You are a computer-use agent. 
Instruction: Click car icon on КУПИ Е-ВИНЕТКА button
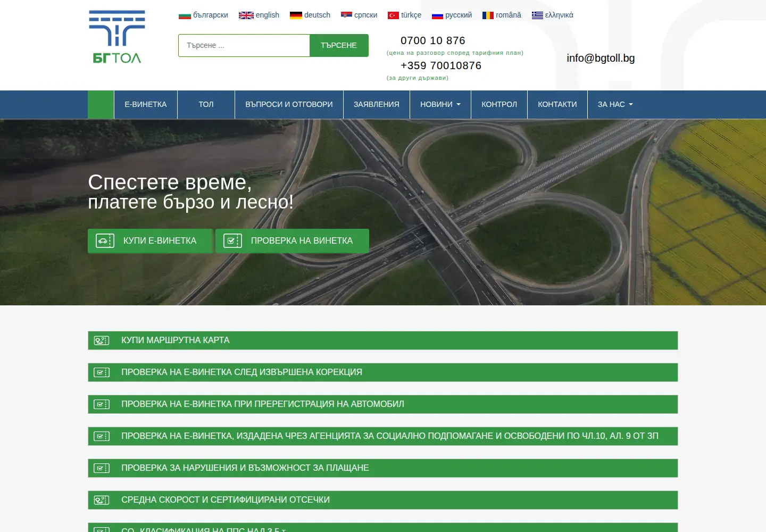(105, 241)
